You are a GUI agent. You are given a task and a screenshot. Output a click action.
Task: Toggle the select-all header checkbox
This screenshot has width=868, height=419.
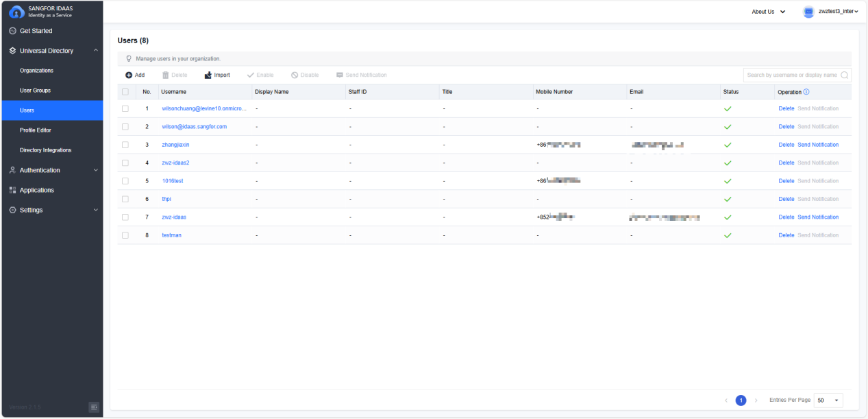125,92
